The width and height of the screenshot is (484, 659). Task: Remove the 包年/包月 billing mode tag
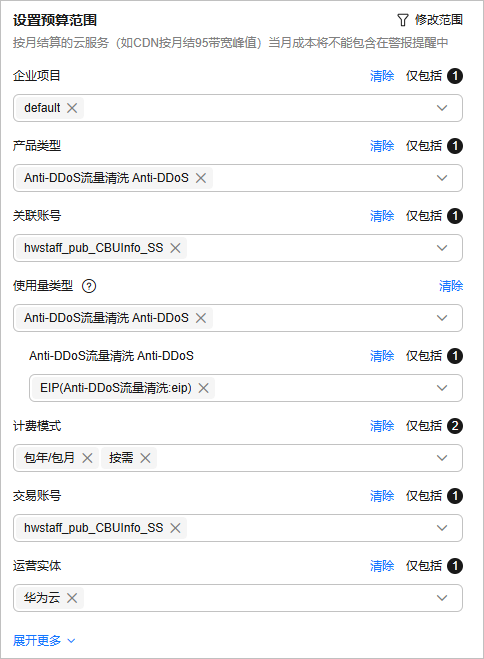tap(87, 458)
